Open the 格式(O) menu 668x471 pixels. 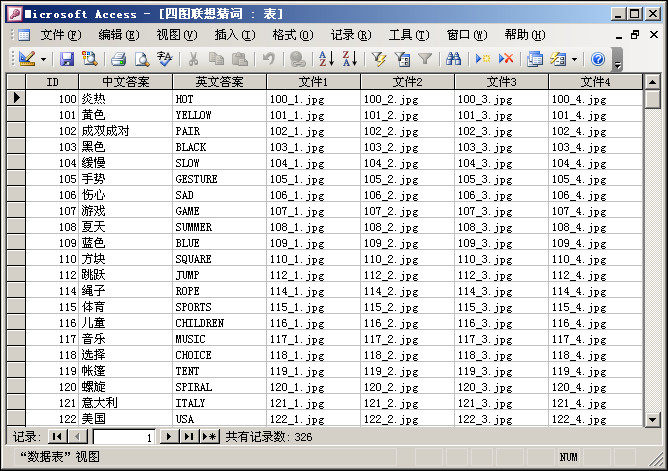pos(293,35)
